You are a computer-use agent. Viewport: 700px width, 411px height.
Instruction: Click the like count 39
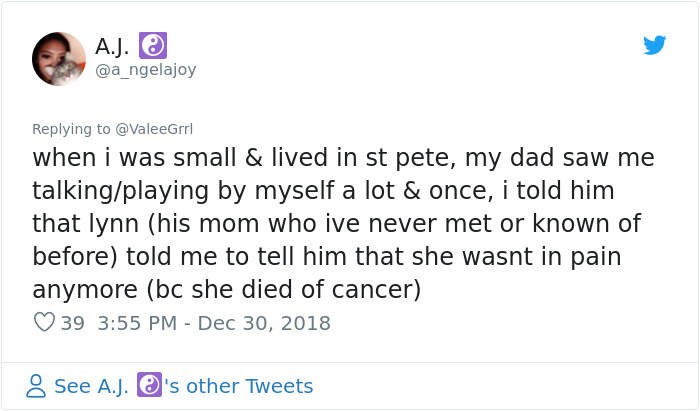(x=71, y=323)
